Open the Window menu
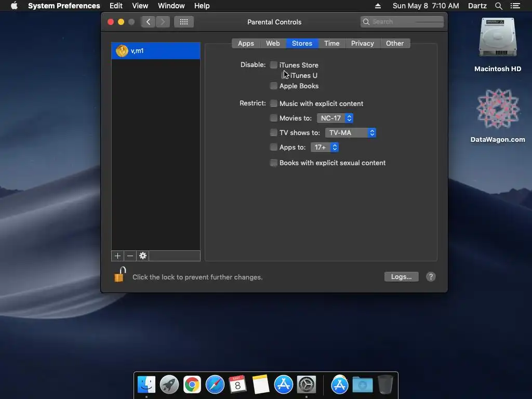Image resolution: width=532 pixels, height=399 pixels. pos(171,6)
